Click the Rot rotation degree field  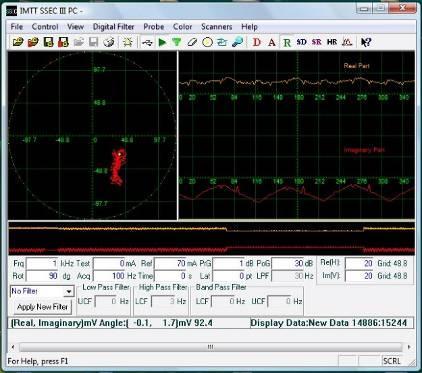[x=42, y=276]
